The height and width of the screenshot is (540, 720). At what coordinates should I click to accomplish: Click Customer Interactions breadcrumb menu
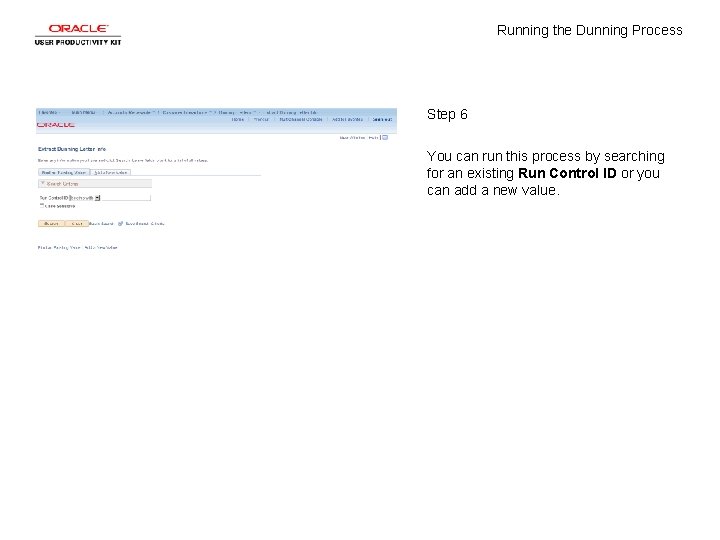click(185, 112)
